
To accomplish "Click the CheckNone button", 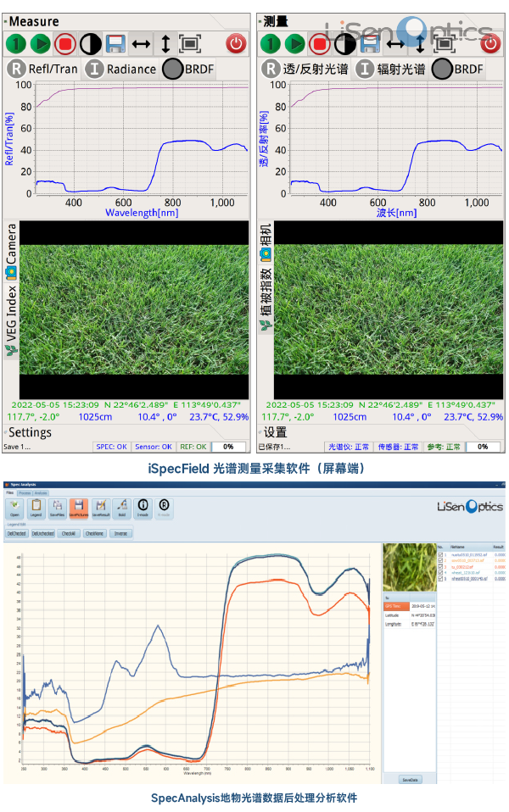I will coord(94,533).
